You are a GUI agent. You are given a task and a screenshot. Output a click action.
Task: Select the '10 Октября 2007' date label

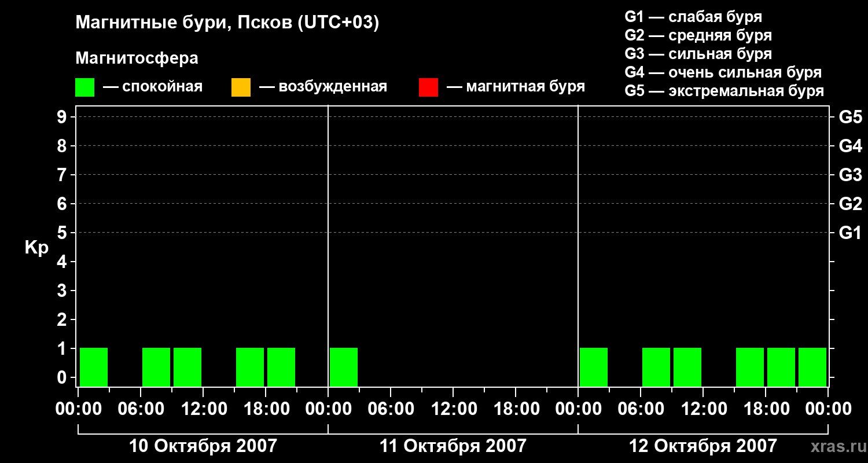click(203, 446)
